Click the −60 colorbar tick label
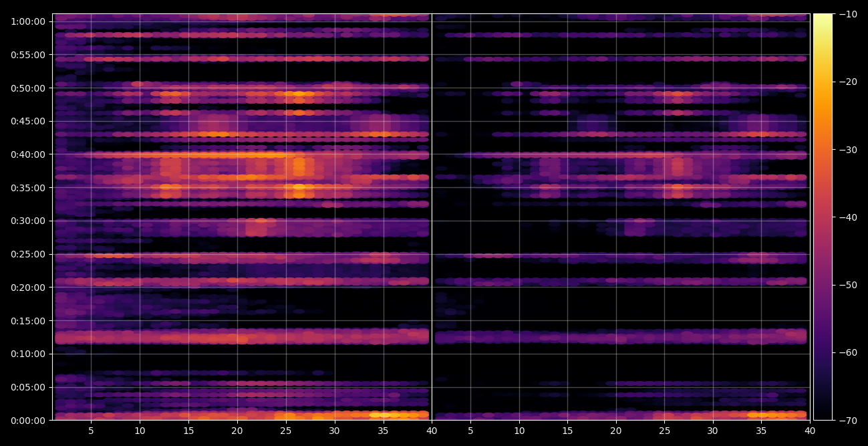 847,352
